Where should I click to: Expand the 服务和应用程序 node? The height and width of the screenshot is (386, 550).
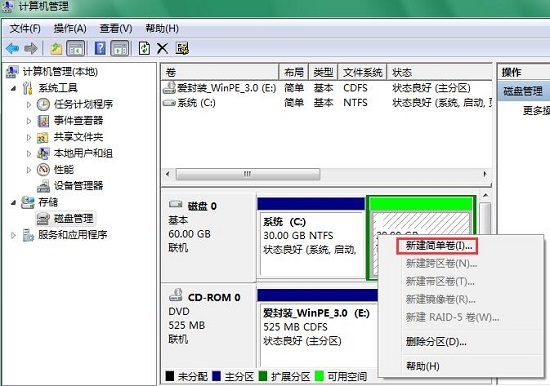point(13,235)
